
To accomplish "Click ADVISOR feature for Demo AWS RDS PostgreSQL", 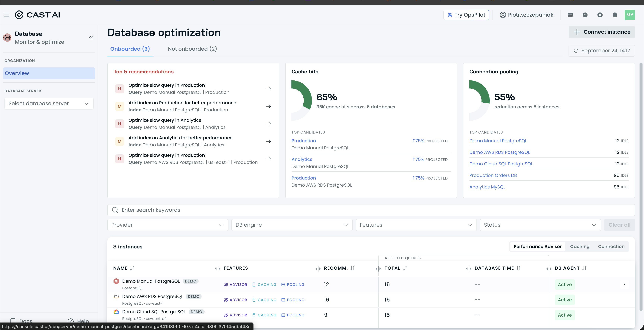I will pos(235,300).
